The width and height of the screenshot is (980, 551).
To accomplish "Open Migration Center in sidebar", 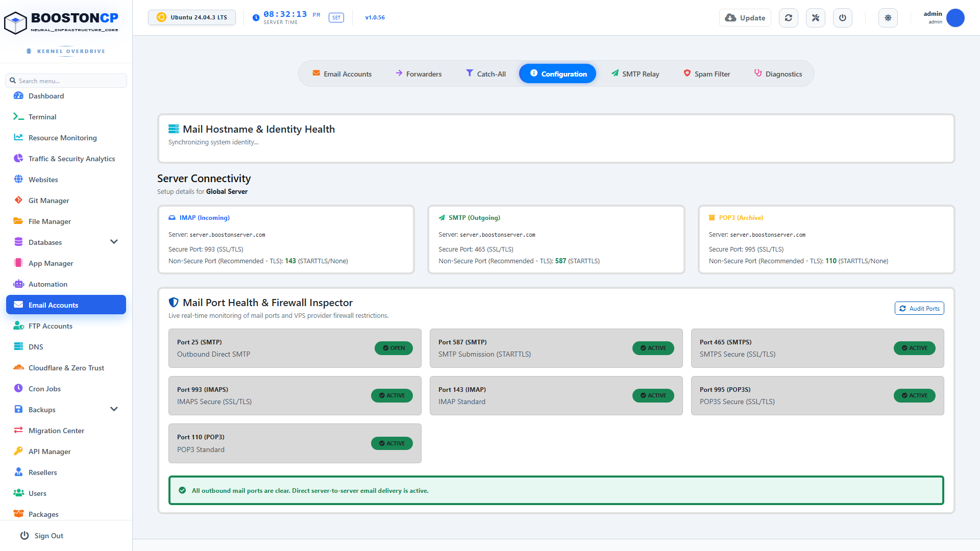I will (66, 431).
